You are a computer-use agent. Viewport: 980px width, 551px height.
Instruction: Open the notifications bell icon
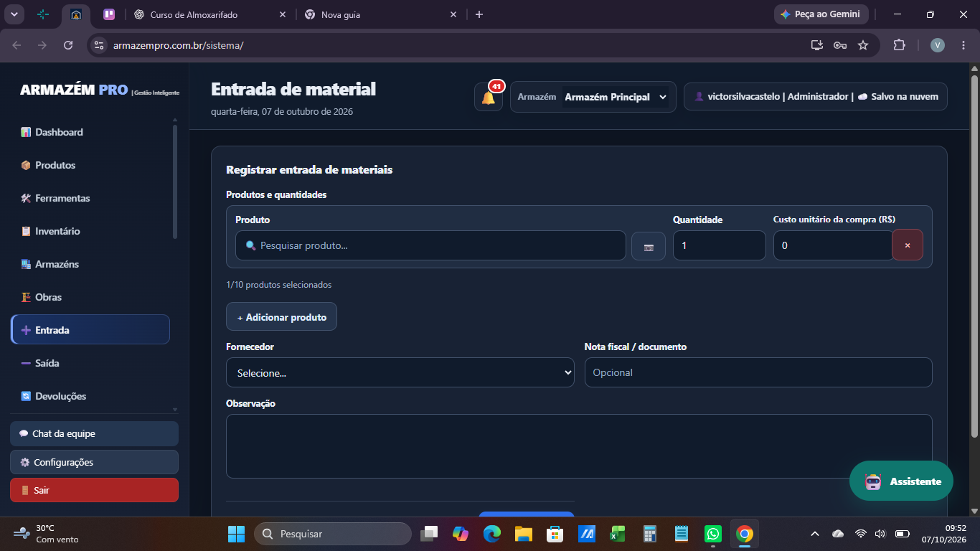coord(489,97)
